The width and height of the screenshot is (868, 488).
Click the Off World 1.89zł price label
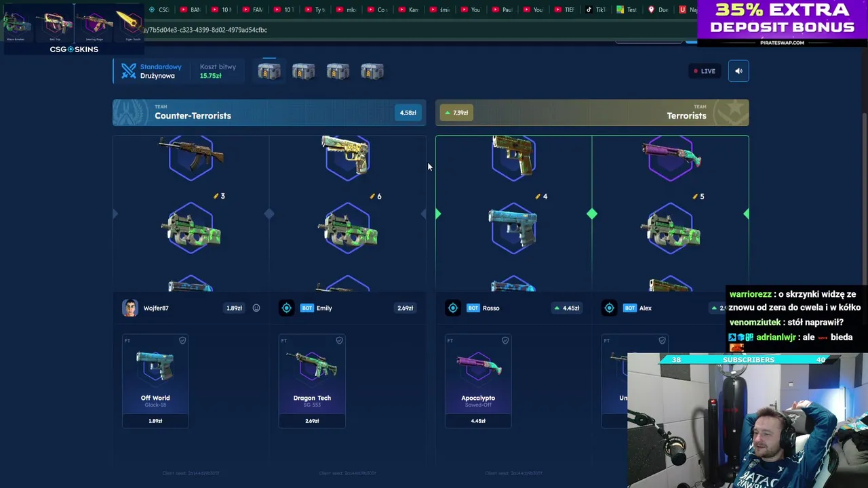(x=155, y=421)
